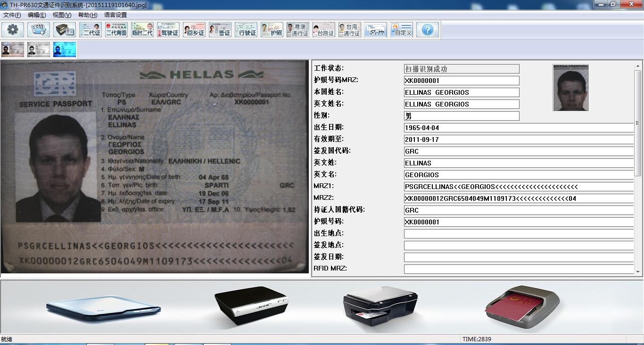
Task: Click the 二代证 ID card icon
Action: coord(91,30)
